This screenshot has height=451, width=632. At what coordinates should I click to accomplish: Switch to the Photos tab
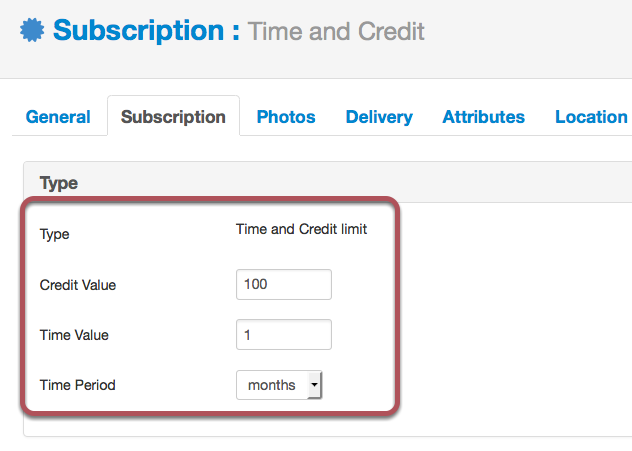286,117
